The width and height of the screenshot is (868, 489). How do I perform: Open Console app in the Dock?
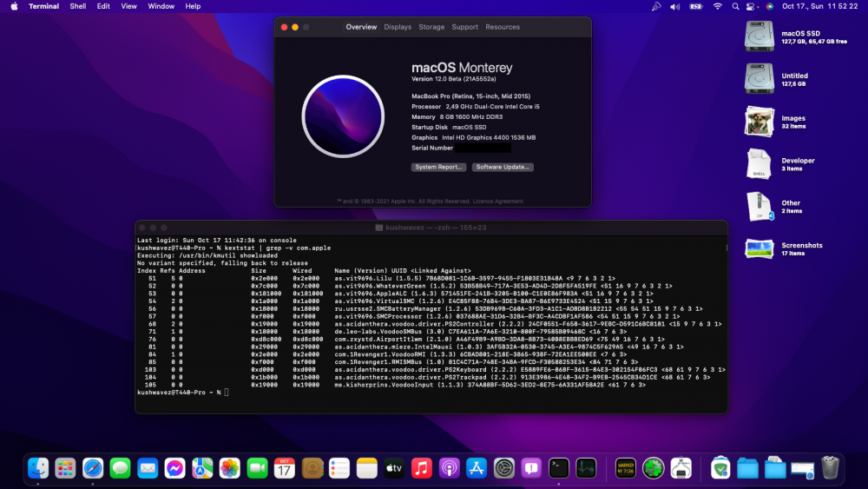point(626,468)
